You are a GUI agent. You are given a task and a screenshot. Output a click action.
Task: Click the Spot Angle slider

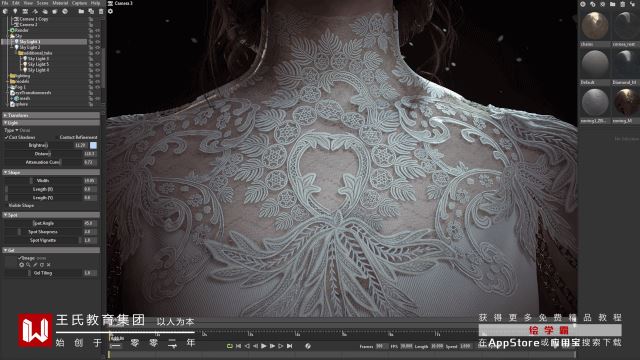click(43, 223)
